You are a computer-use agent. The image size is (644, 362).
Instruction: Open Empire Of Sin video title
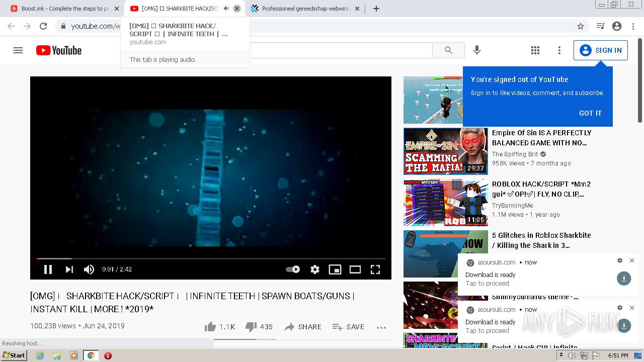(x=542, y=138)
